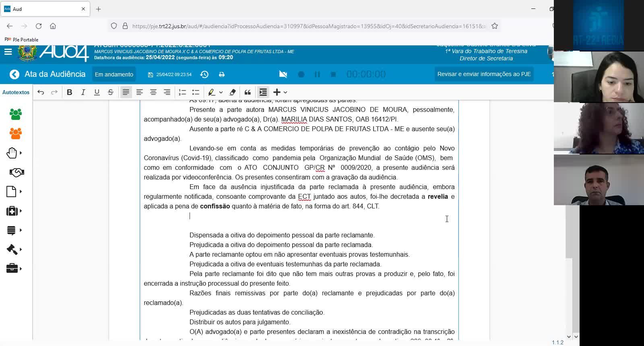Undo the last edit
Screen dimensions: 644x346
[x=41, y=92]
